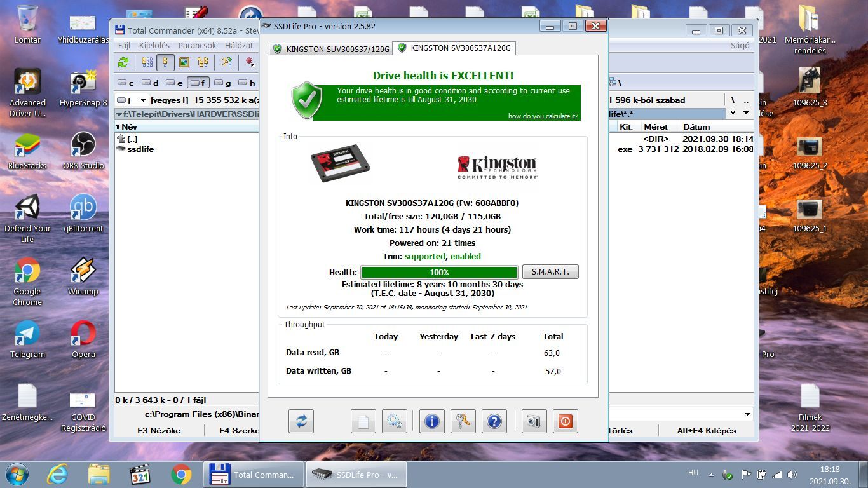
Task: Open SSDLife settings gears button
Action: [395, 421]
